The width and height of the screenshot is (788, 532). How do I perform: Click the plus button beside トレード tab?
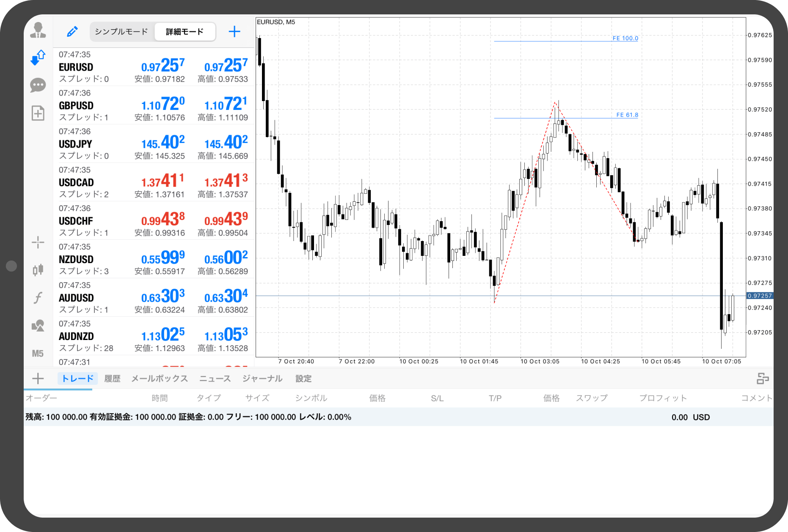38,378
